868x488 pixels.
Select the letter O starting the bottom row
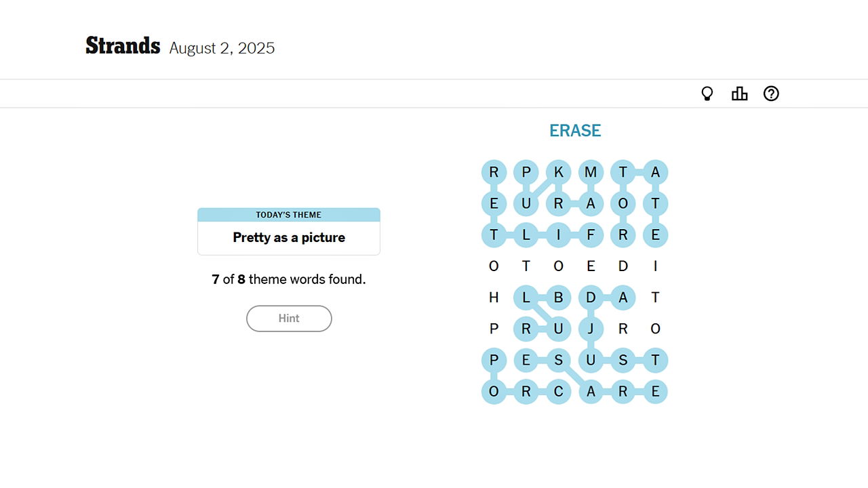click(494, 392)
